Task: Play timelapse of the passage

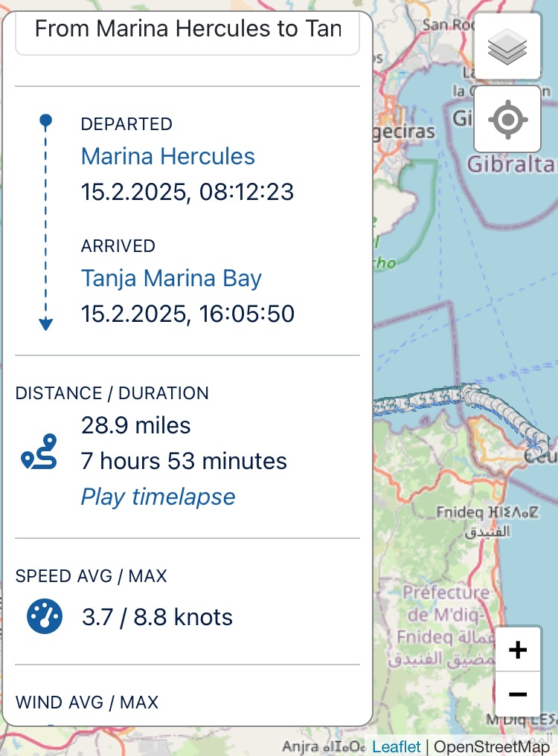Action: (x=158, y=497)
